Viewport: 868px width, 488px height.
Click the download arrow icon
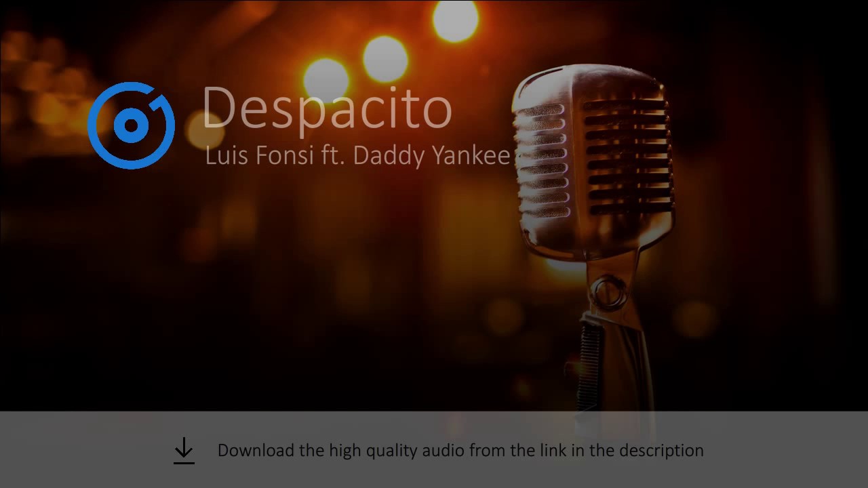tap(184, 451)
